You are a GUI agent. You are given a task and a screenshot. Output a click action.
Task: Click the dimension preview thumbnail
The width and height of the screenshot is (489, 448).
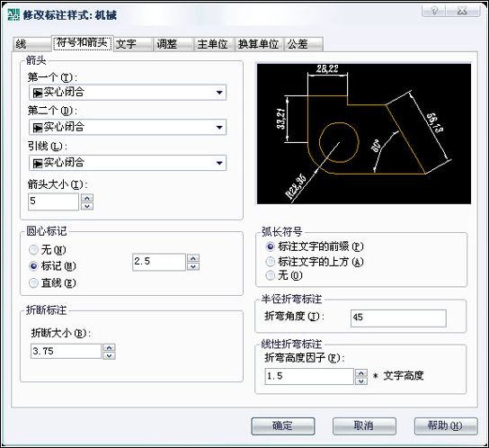364,134
